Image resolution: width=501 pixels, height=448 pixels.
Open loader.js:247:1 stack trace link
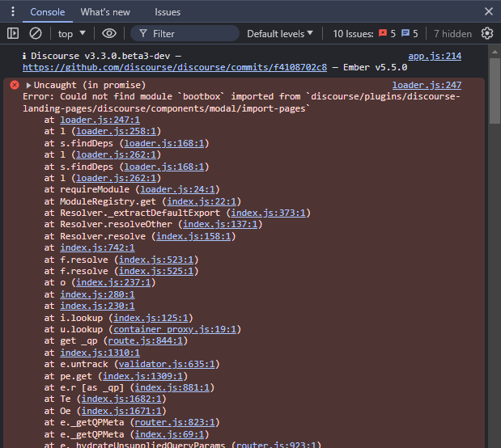click(x=100, y=120)
